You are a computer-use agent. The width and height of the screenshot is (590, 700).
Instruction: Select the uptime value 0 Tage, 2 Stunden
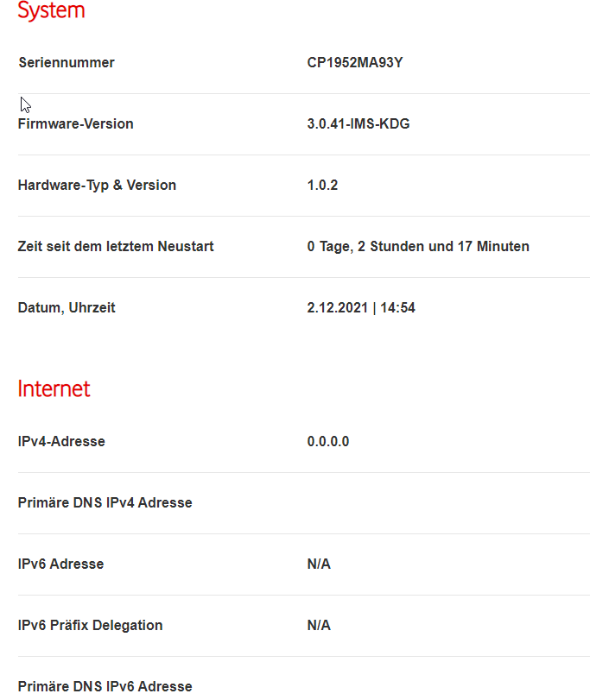[x=417, y=247]
